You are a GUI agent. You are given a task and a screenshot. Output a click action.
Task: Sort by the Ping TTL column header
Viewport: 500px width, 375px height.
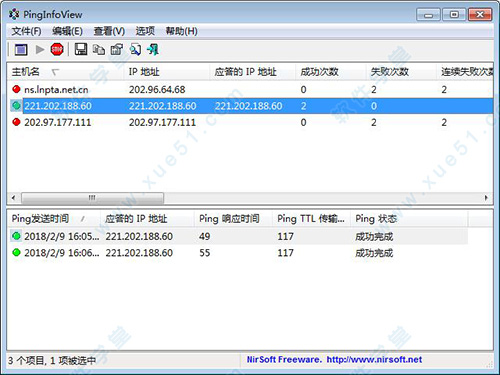(x=311, y=219)
